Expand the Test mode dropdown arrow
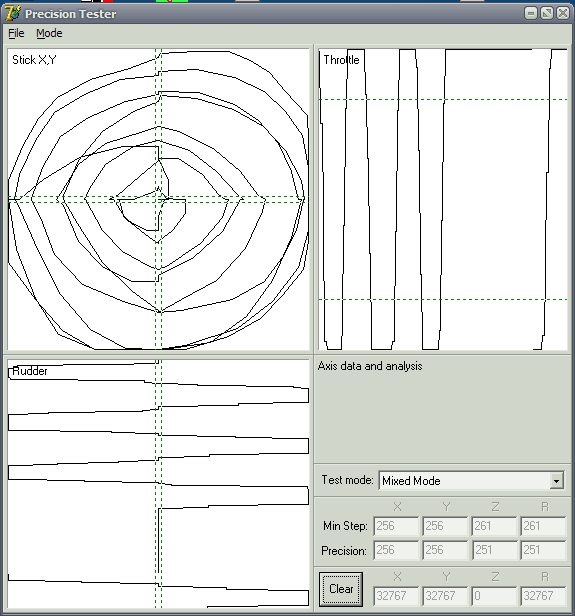 tap(556, 481)
